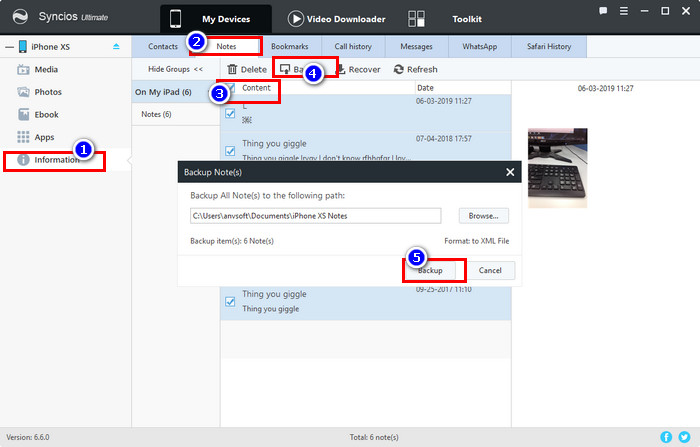Screen dimensions: 700x447
Task: Open the keyboard photo thumbnail in preview
Action: pos(558,168)
